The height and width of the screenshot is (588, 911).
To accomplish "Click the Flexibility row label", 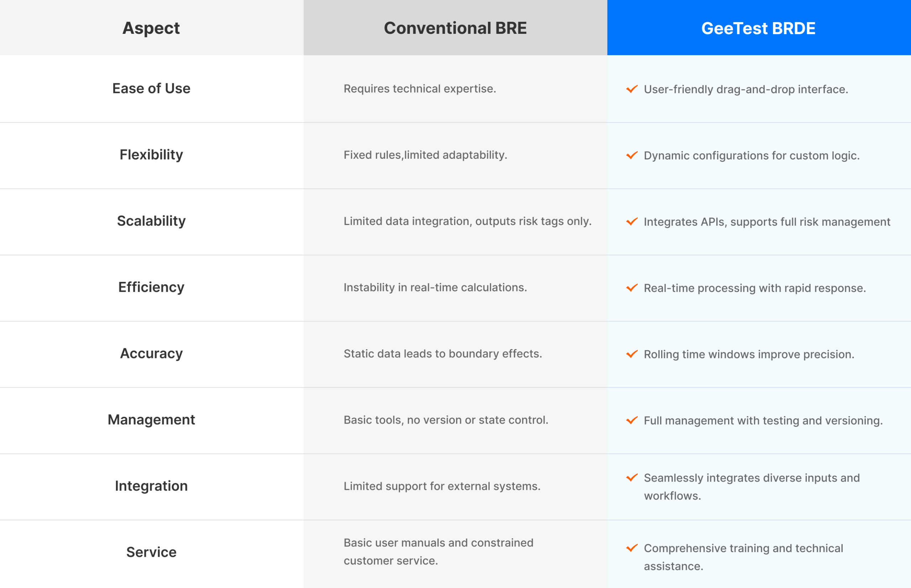I will pyautogui.click(x=151, y=155).
